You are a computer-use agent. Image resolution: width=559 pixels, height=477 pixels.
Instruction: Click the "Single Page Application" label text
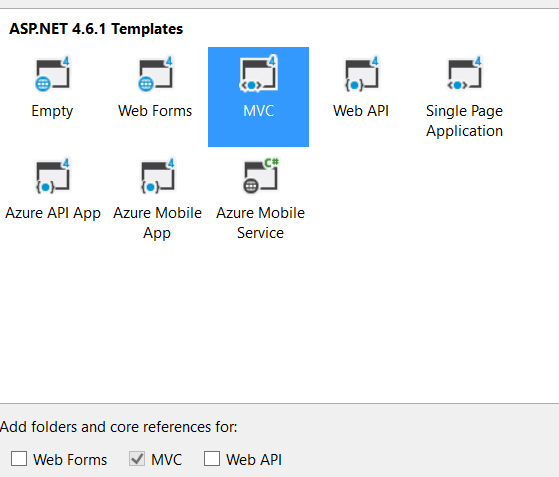tap(465, 121)
